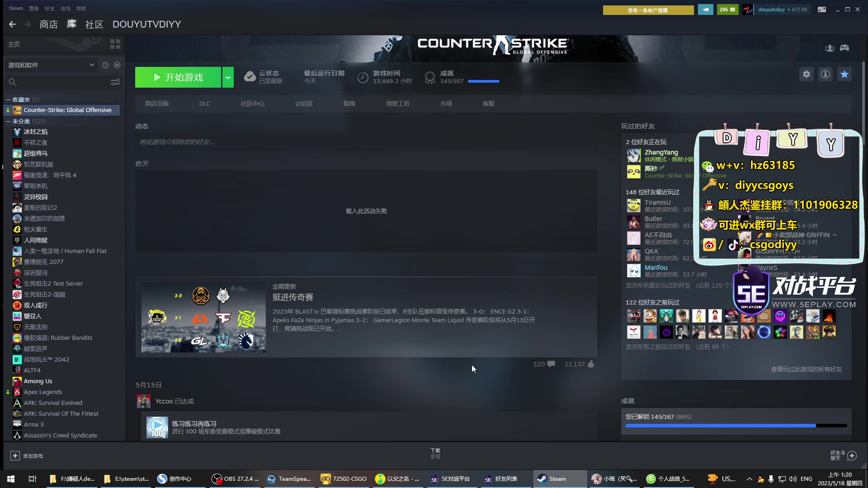
Task: Open friends and chat plus icon
Action: click(x=852, y=456)
